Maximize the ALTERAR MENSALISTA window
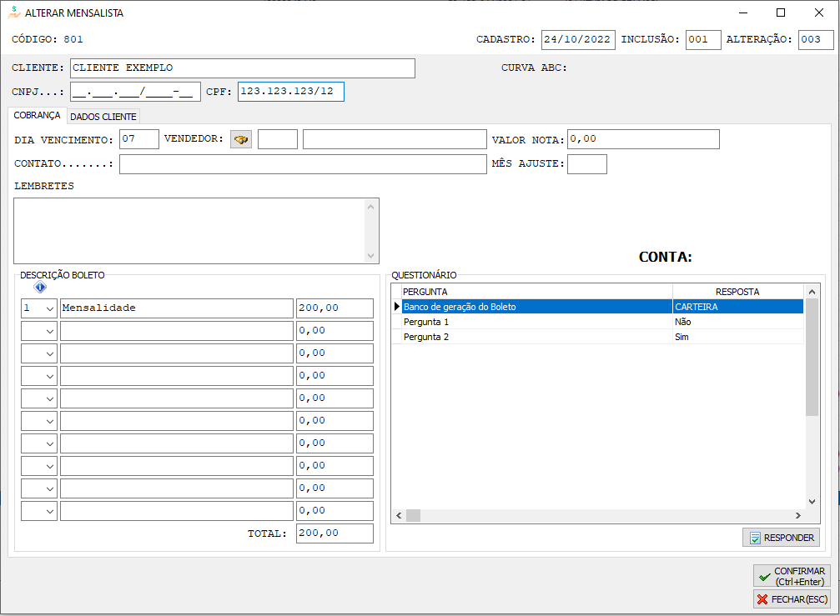The height and width of the screenshot is (616, 840). point(781,13)
